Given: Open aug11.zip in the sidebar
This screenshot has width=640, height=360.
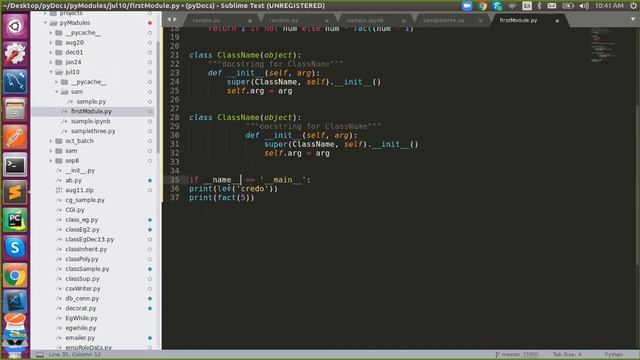Looking at the screenshot, I should [79, 190].
